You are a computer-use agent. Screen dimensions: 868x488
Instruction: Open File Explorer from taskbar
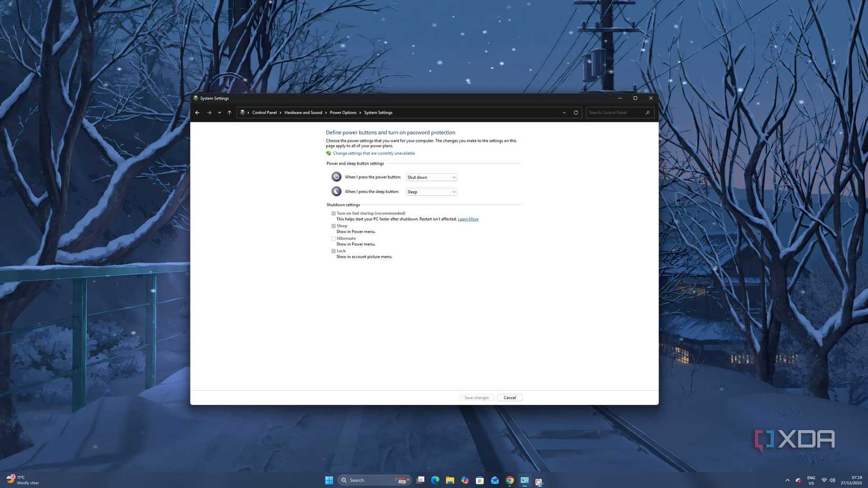[450, 480]
